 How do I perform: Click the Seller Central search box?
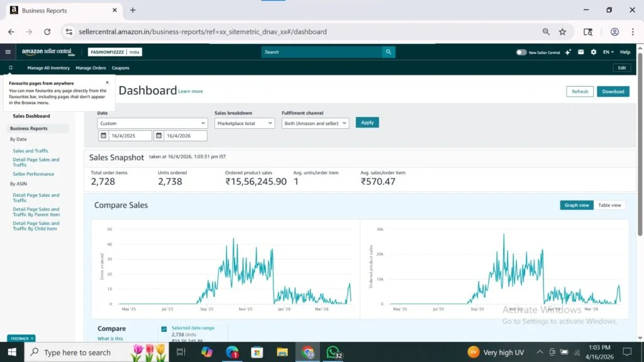[321, 52]
